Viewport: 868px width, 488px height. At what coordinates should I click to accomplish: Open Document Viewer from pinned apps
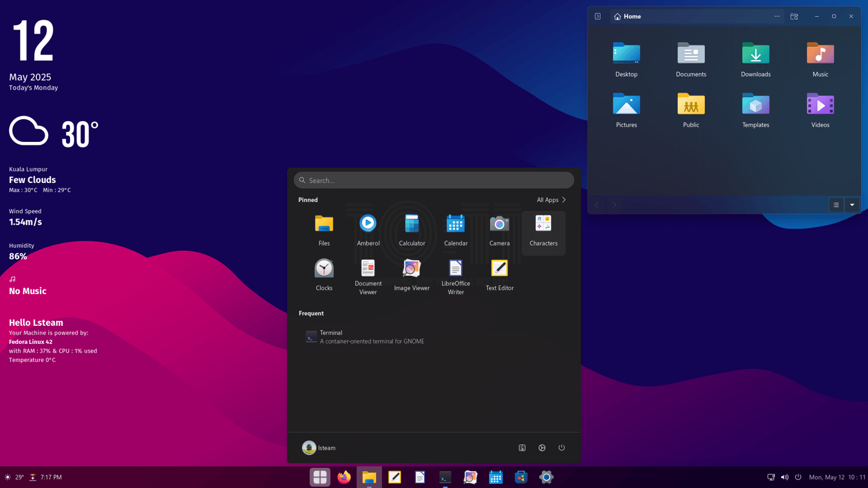tap(368, 277)
